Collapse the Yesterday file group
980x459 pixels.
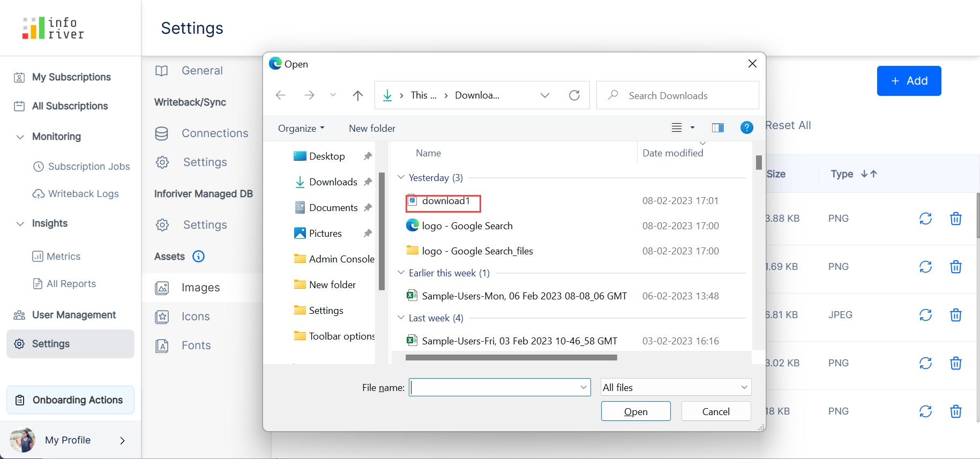[x=401, y=177]
